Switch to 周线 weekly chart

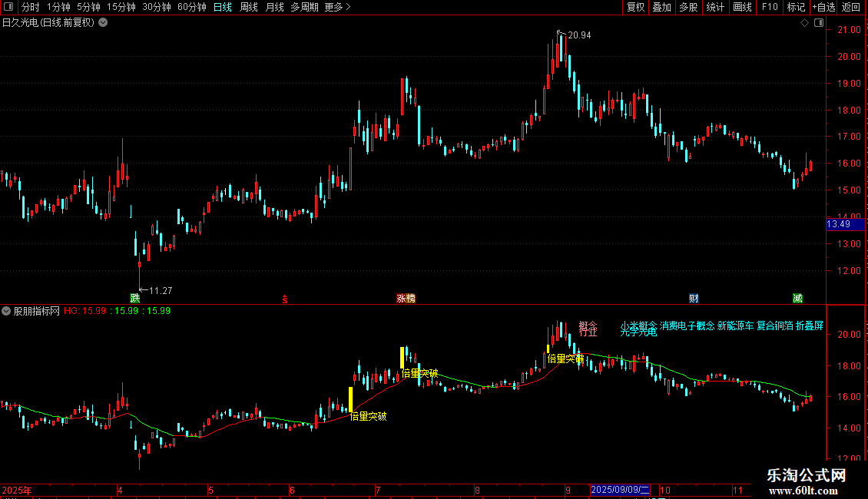[249, 7]
